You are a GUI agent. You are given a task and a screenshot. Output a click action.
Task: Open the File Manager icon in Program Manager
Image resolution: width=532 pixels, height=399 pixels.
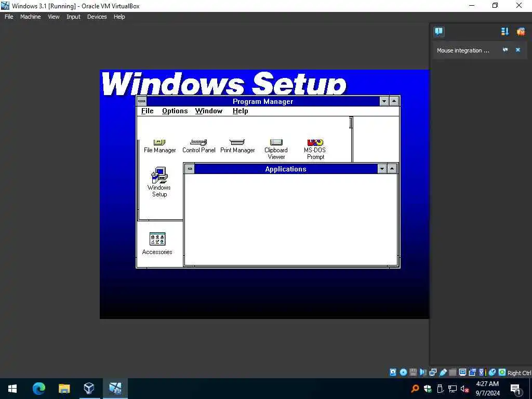pos(159,146)
